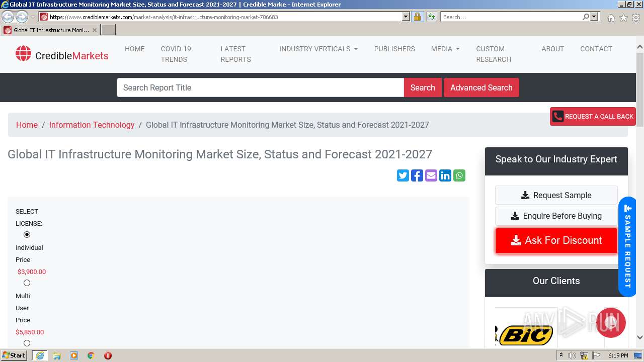Click red Opera-style icon in taskbar

108,355
